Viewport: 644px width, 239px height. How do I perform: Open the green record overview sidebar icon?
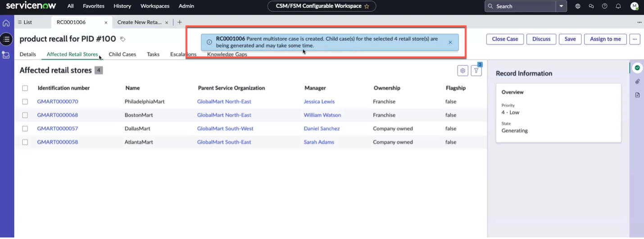tap(637, 68)
